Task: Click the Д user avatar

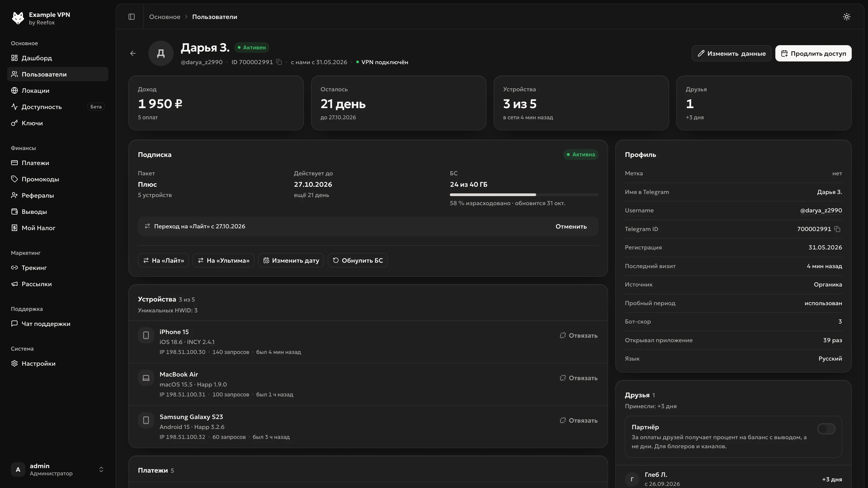Action: point(161,53)
